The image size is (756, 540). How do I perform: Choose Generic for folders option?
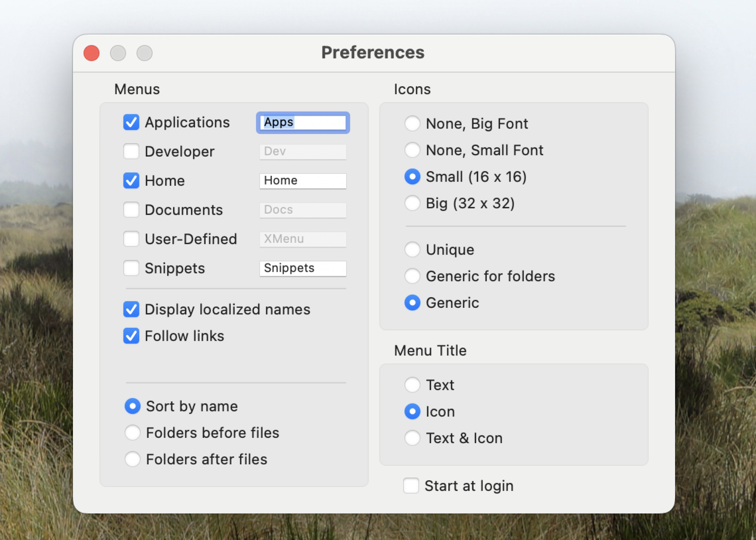click(x=412, y=276)
